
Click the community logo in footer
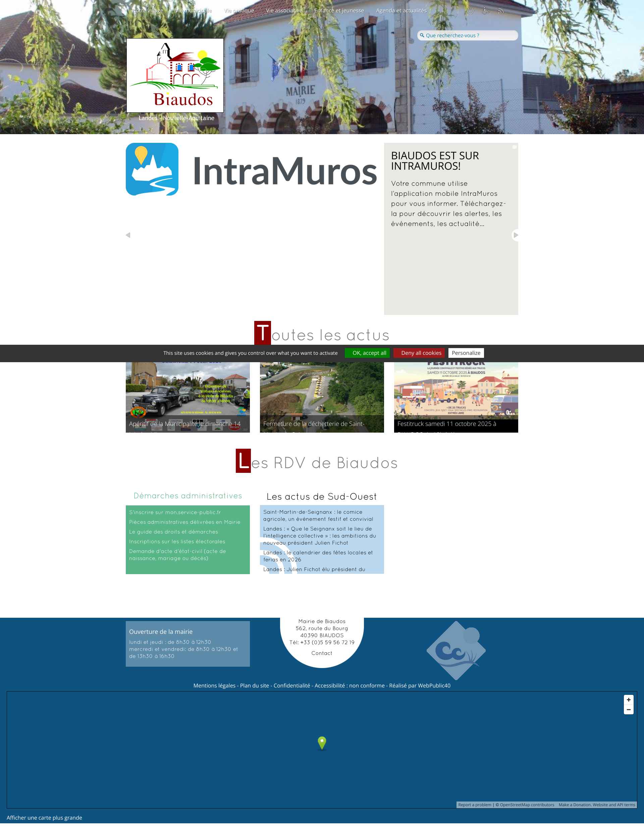456,650
